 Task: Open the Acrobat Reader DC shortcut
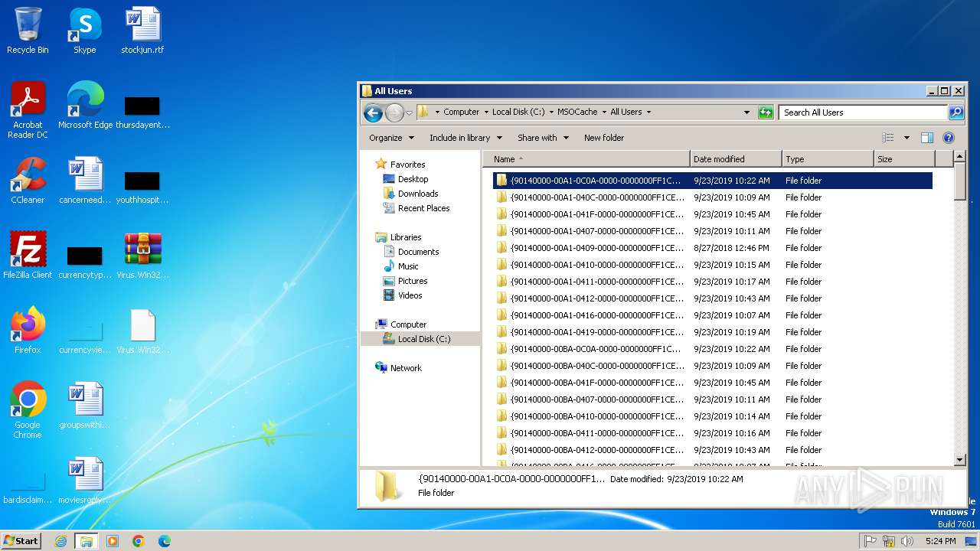click(28, 110)
